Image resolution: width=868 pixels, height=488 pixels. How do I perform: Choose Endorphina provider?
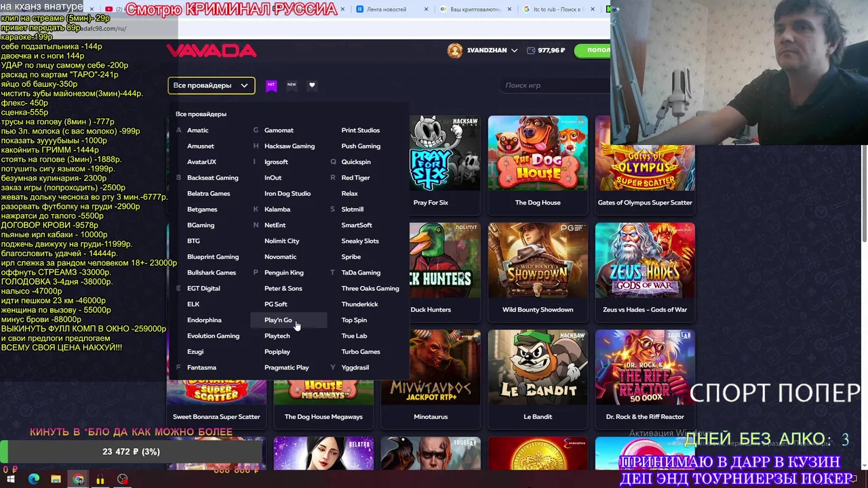(204, 320)
